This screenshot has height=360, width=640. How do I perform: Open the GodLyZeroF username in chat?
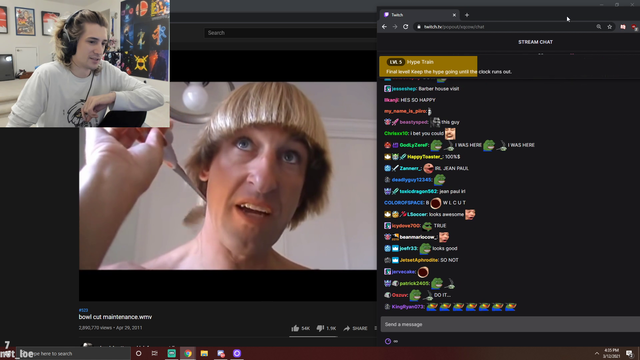414,145
